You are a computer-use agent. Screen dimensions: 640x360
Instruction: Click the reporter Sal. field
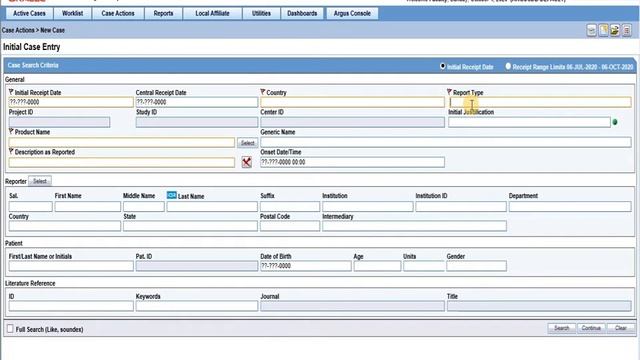(31, 207)
